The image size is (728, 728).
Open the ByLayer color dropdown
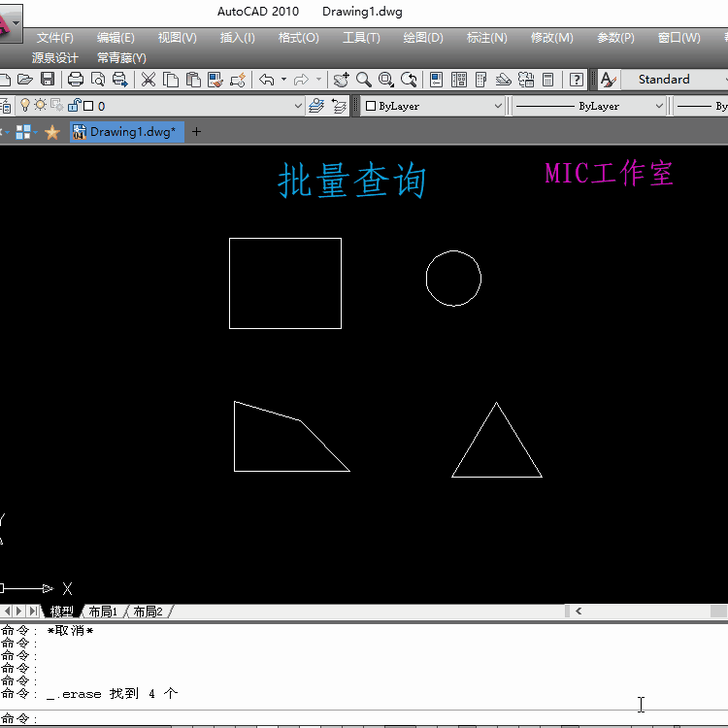tap(498, 106)
